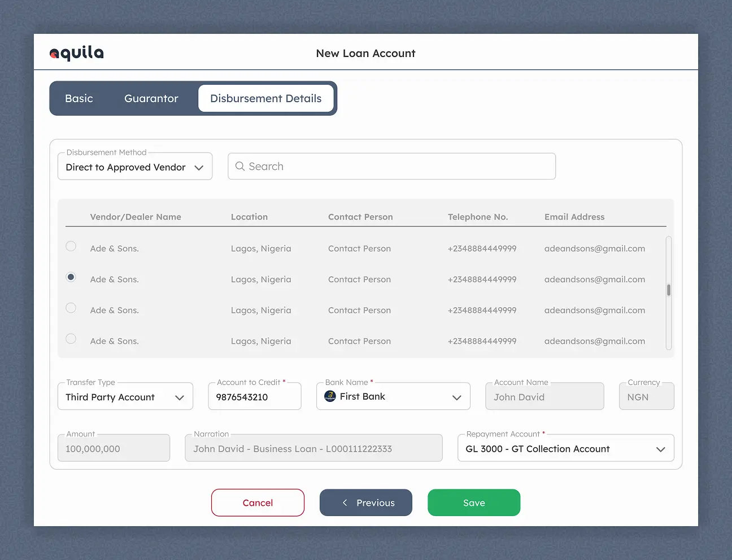Click the Currency field showing NGN

(647, 396)
